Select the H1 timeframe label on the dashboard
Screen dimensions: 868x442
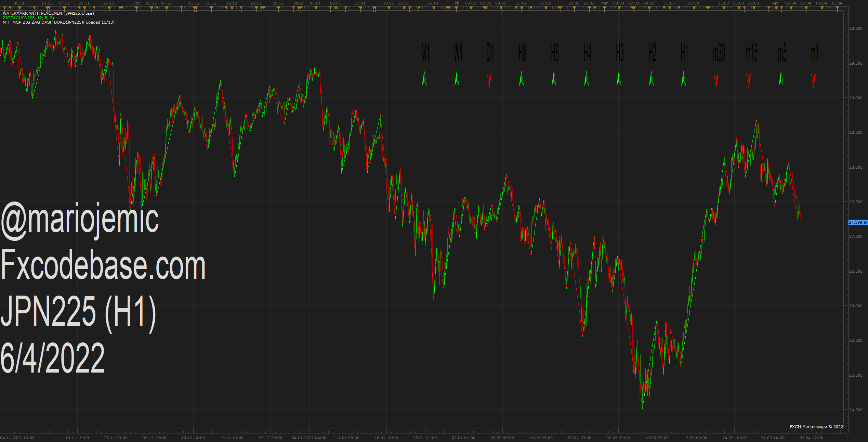click(684, 53)
